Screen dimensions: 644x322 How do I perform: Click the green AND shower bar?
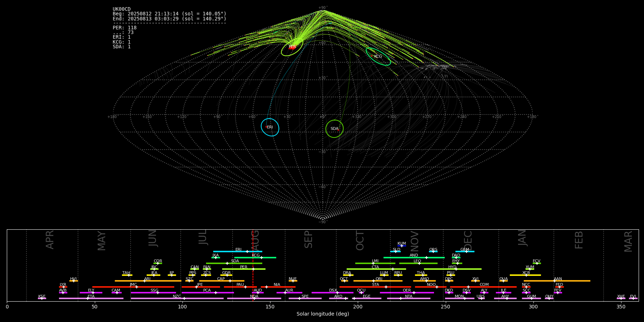pyautogui.click(x=414, y=257)
